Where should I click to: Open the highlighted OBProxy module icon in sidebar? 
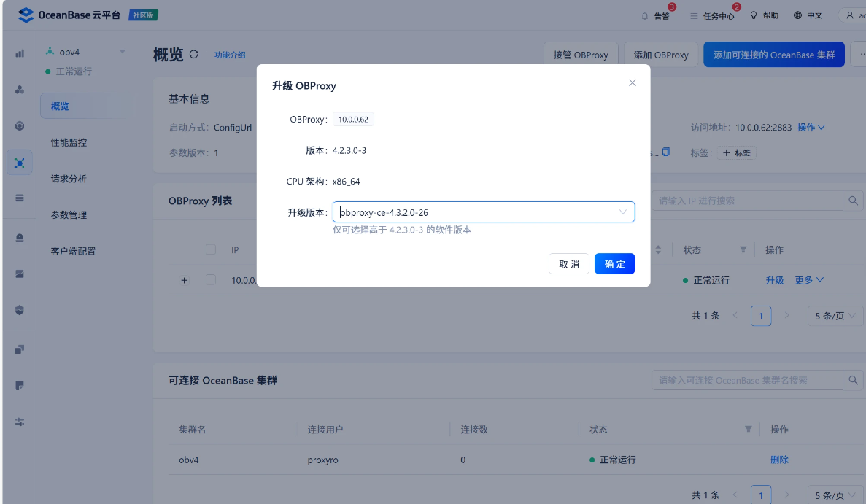(19, 162)
